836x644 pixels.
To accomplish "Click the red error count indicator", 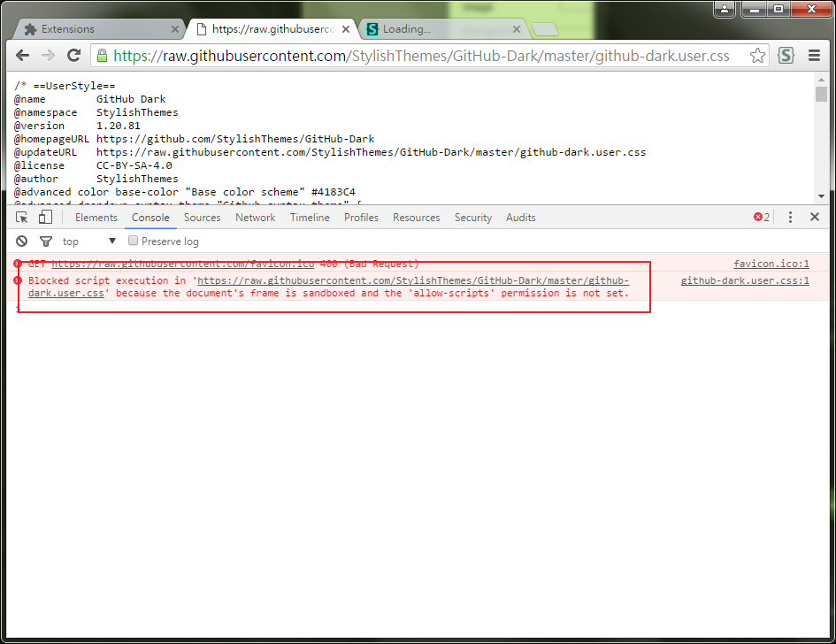I will (x=762, y=217).
